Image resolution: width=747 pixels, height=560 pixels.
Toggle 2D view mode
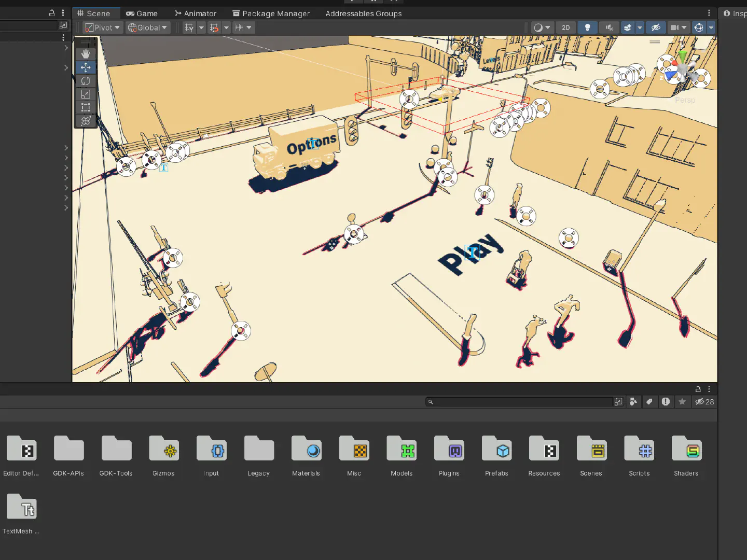click(565, 27)
